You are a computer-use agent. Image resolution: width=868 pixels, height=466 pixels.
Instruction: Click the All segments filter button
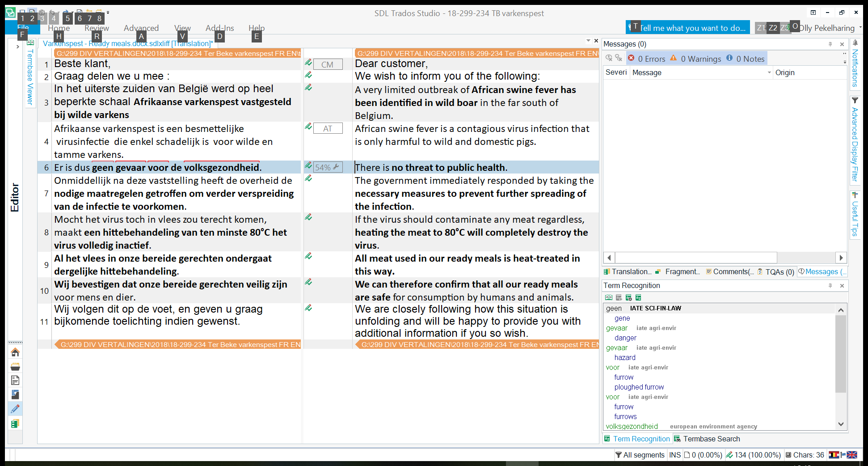640,455
